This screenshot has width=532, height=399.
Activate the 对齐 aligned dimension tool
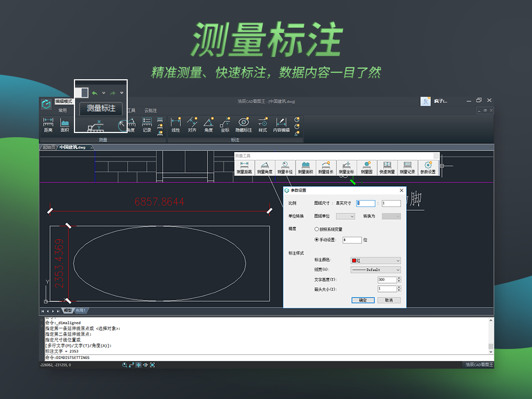(192, 124)
